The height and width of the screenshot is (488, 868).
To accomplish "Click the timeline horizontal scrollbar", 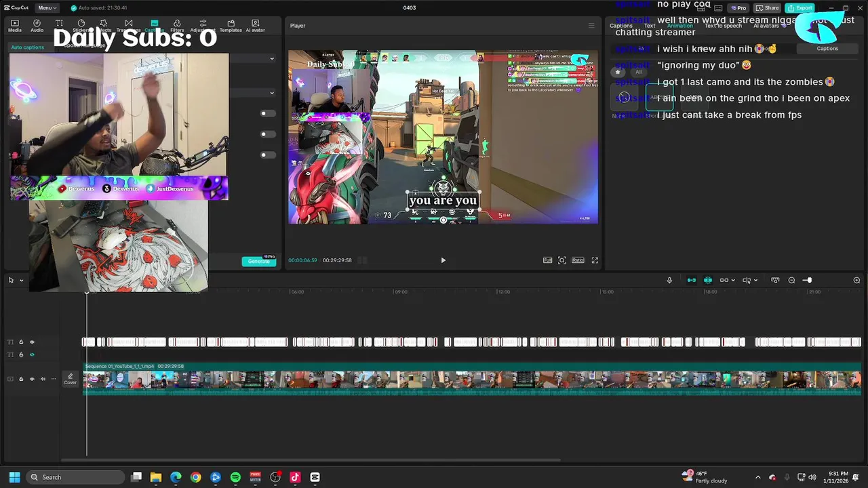I will [312, 460].
